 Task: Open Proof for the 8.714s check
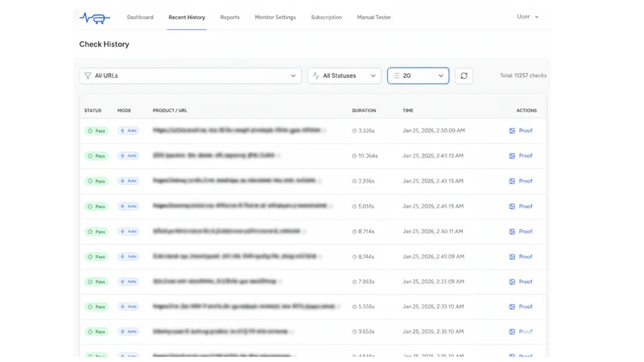click(x=521, y=232)
